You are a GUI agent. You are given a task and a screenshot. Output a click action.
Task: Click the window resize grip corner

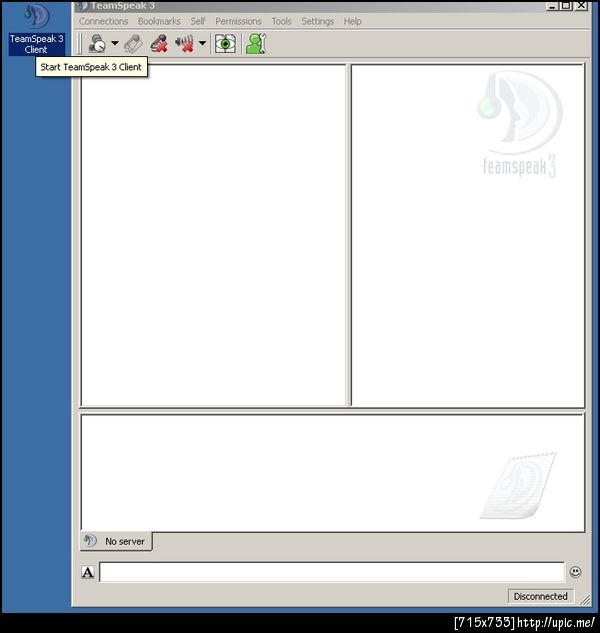[x=585, y=600]
